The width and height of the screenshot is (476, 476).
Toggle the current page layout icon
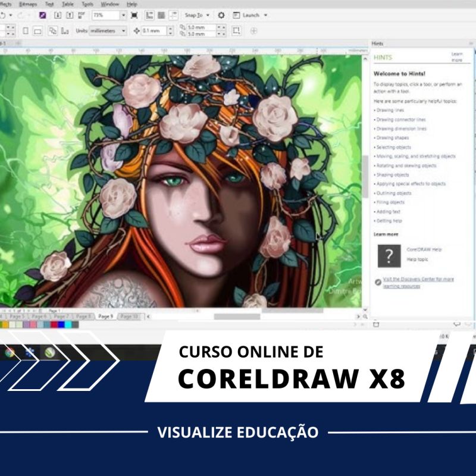click(x=65, y=31)
